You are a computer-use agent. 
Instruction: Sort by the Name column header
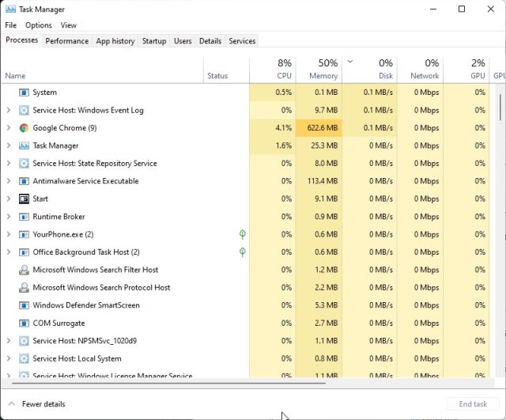click(103, 70)
